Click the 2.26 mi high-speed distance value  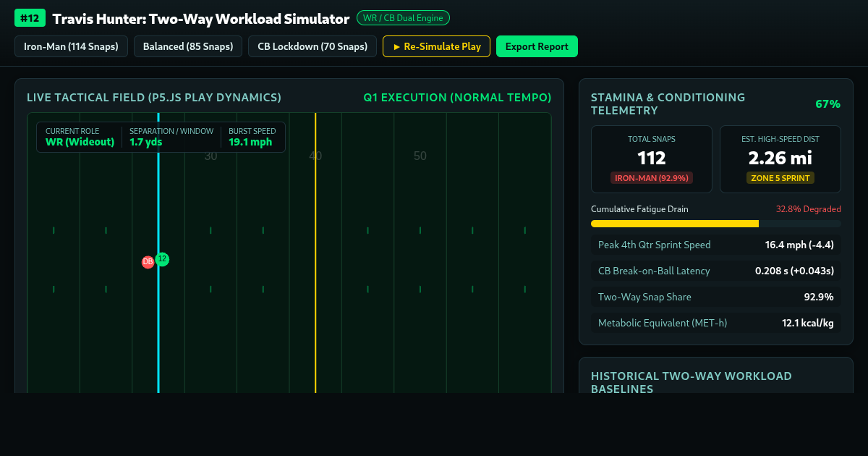(780, 158)
